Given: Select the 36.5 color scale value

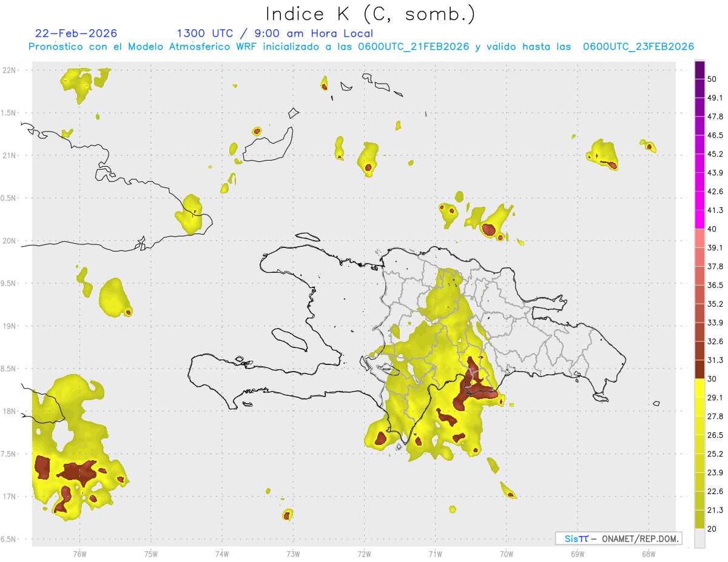Looking at the screenshot, I should 715,286.
